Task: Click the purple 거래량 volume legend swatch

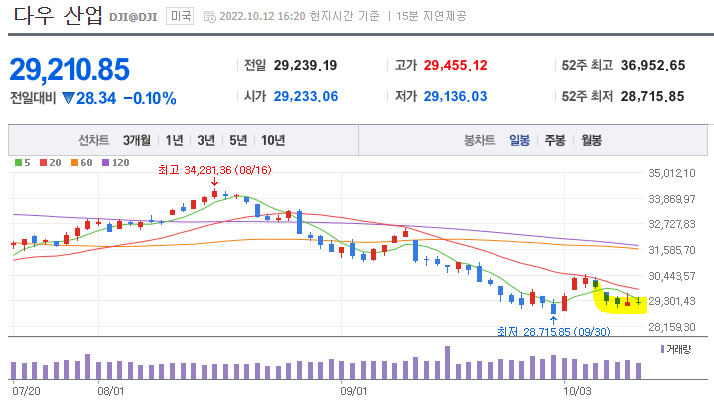Action: (x=662, y=349)
